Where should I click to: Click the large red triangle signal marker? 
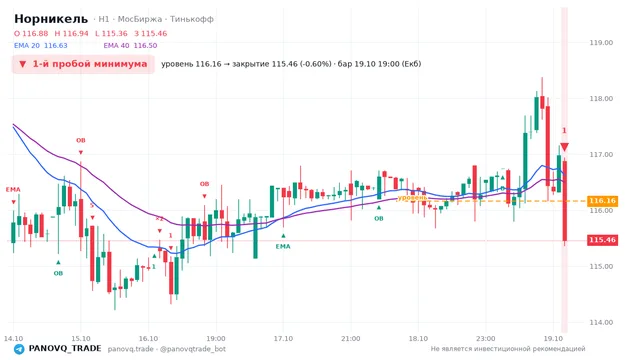click(x=564, y=147)
